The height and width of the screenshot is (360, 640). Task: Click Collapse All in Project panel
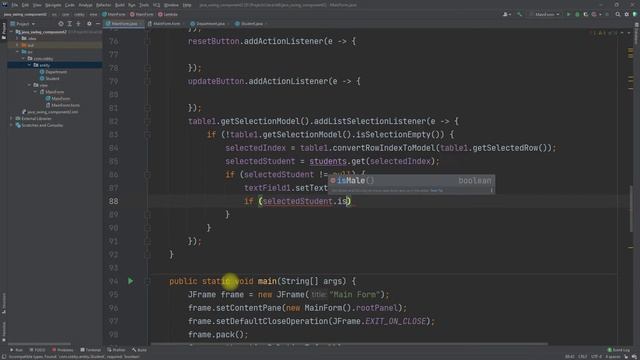pos(79,24)
